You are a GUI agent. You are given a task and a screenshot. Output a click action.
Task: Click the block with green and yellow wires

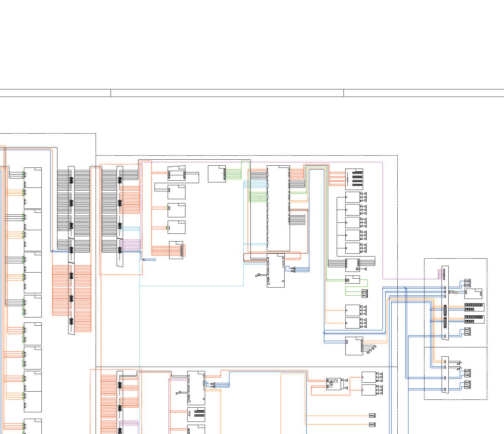point(217,174)
